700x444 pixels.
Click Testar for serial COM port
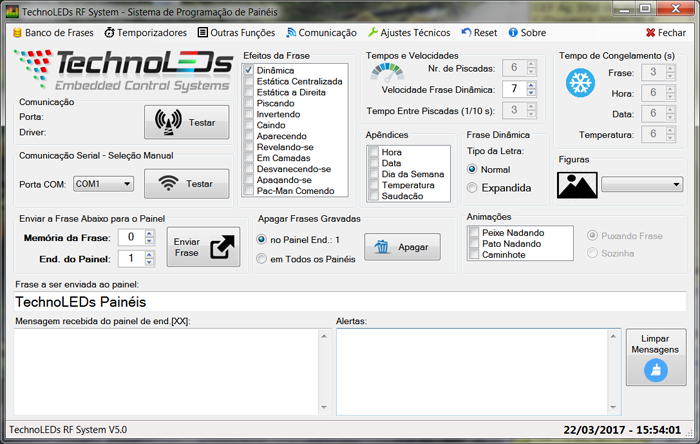(187, 183)
